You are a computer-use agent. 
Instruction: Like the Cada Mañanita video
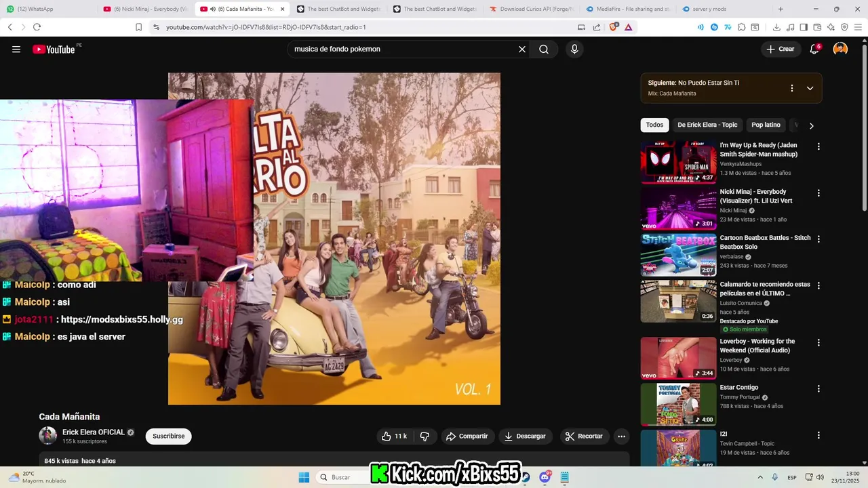tap(395, 436)
